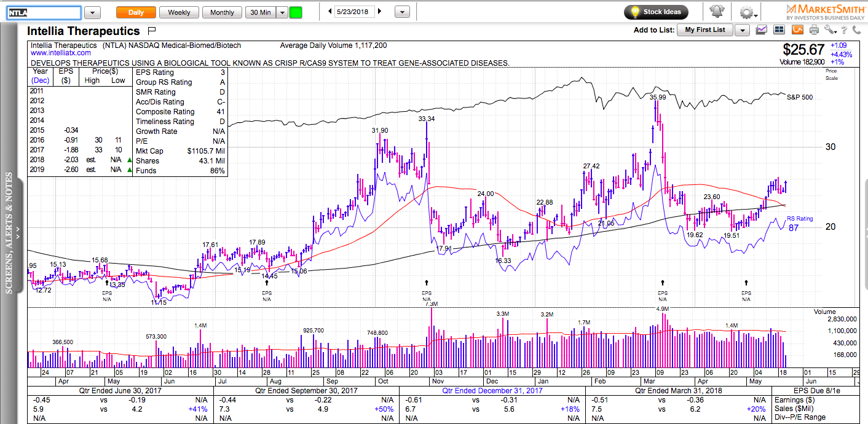Click the 'Acc/Dis Rating' row label
868x424 pixels.
click(160, 102)
